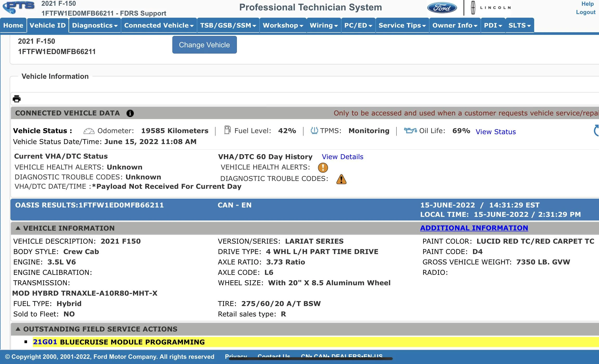Select the Vehicle ID tab
Screen dimensions: 599x364
coord(48,25)
